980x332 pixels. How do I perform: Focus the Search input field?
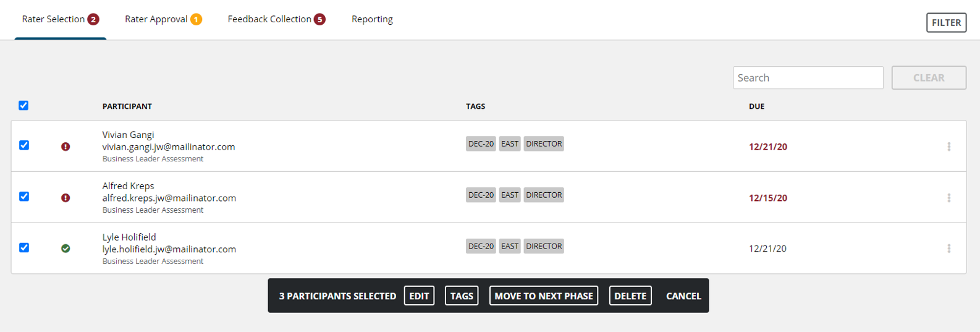(808, 78)
